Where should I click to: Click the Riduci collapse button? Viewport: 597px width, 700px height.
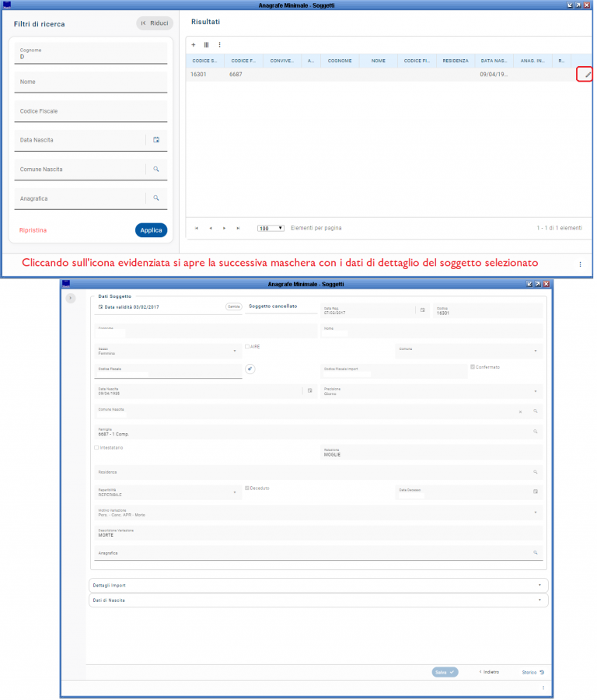pyautogui.click(x=155, y=23)
